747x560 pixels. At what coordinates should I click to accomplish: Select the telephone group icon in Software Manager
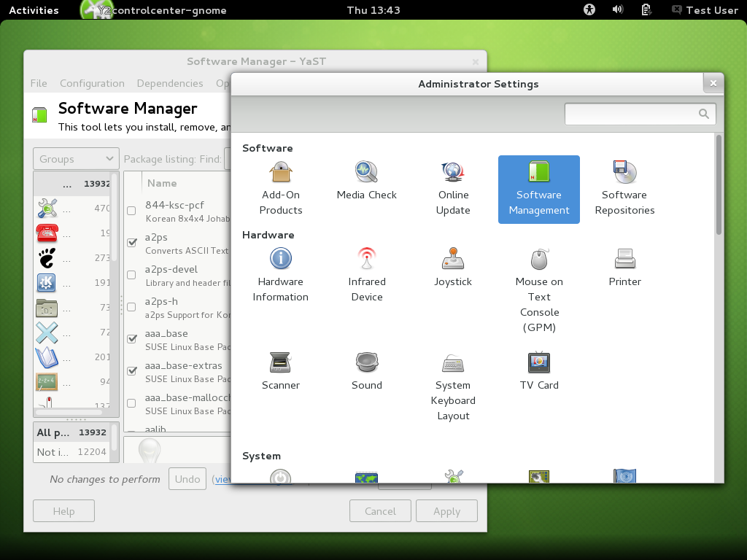pyautogui.click(x=47, y=233)
